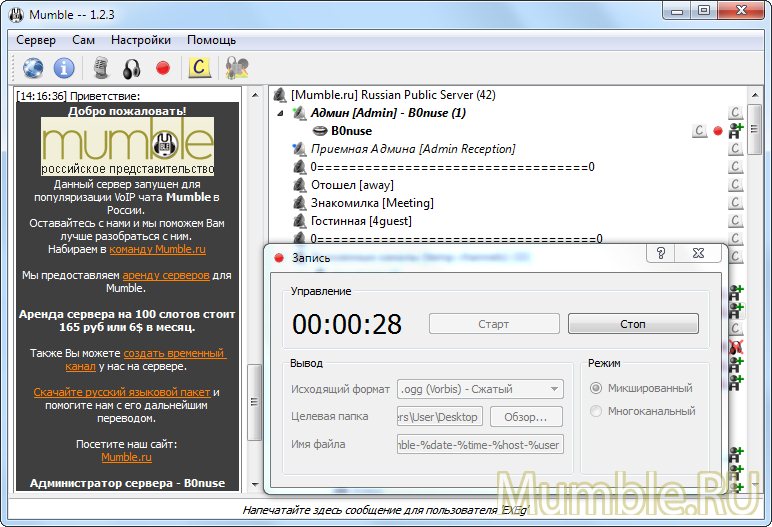Click the toolbar icon right of the comment icon
This screenshot has height=527, width=772.
coord(237,68)
